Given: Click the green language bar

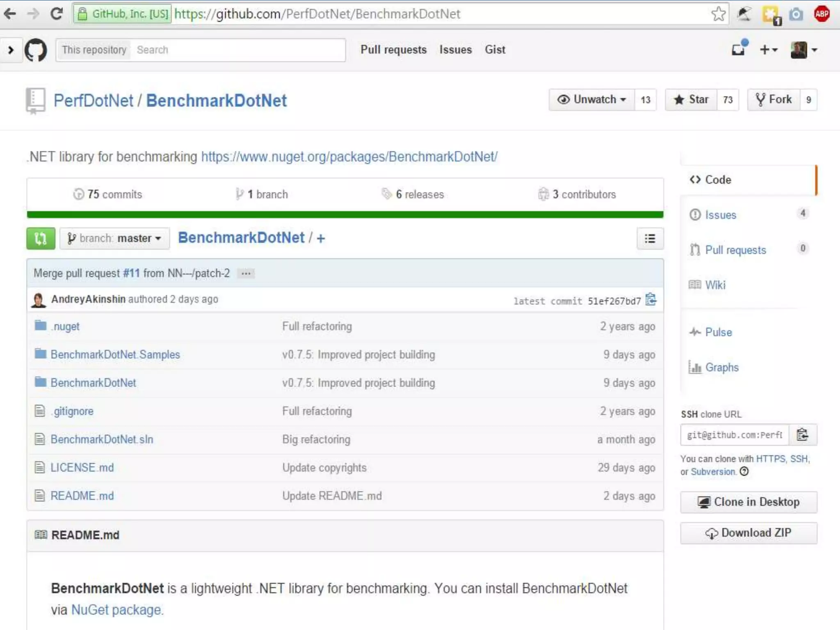Looking at the screenshot, I should click(345, 215).
